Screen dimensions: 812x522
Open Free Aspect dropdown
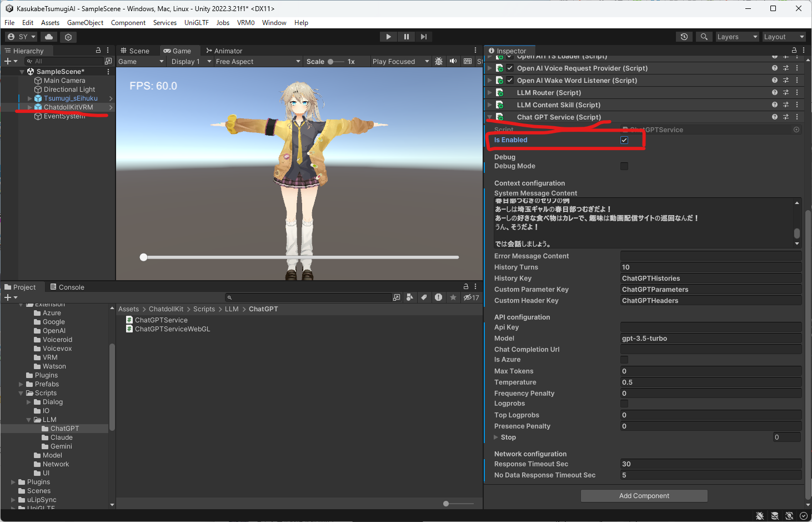[258, 61]
